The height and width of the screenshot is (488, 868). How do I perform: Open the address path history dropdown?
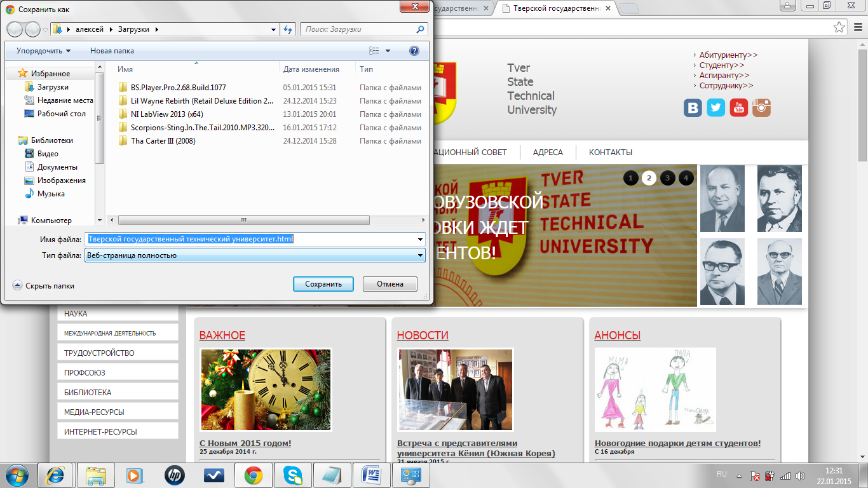coord(273,29)
